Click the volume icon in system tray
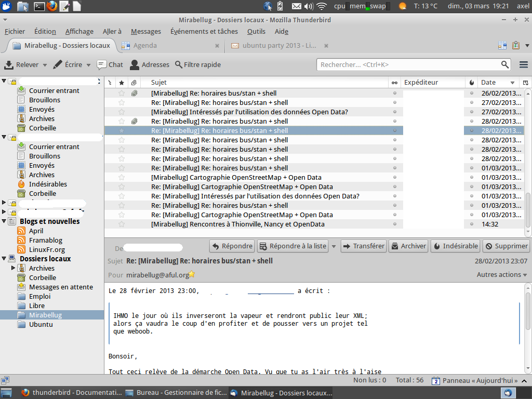 pyautogui.click(x=309, y=6)
